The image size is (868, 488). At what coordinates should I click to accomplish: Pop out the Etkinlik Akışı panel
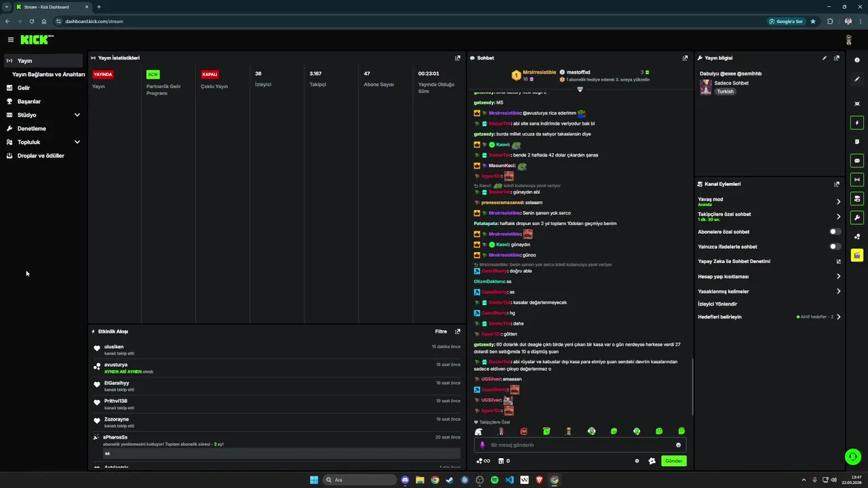[458, 331]
